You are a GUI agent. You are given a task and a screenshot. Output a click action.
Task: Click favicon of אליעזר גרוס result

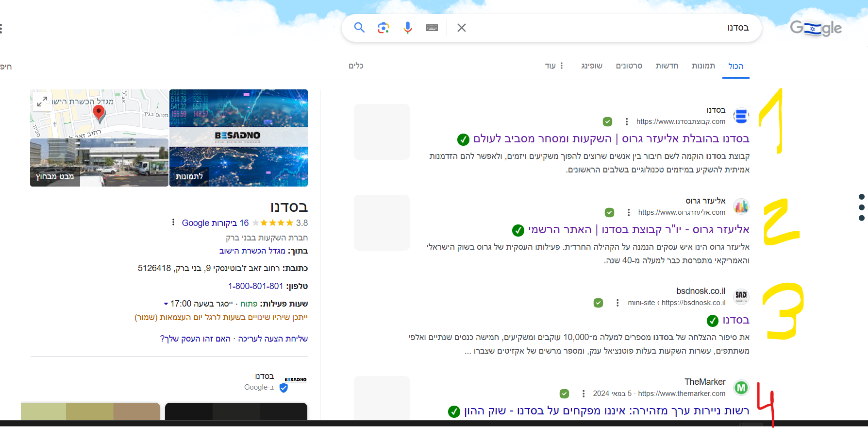741,207
